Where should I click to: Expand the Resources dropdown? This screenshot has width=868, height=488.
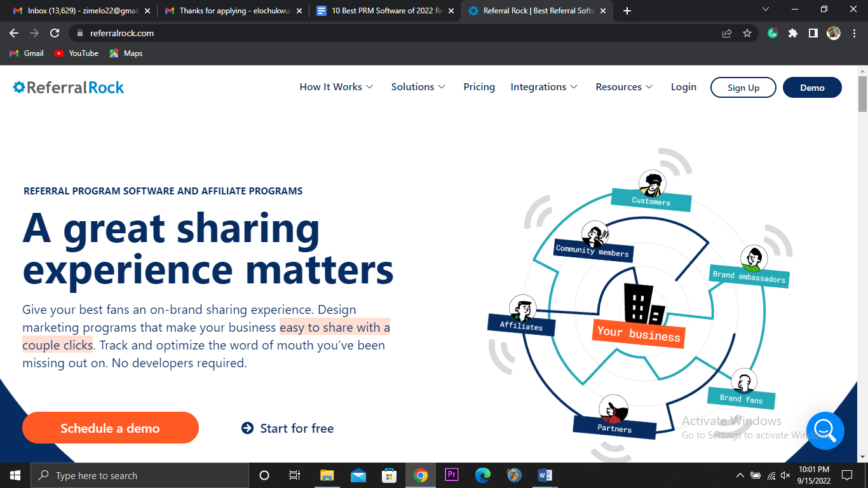pyautogui.click(x=624, y=87)
